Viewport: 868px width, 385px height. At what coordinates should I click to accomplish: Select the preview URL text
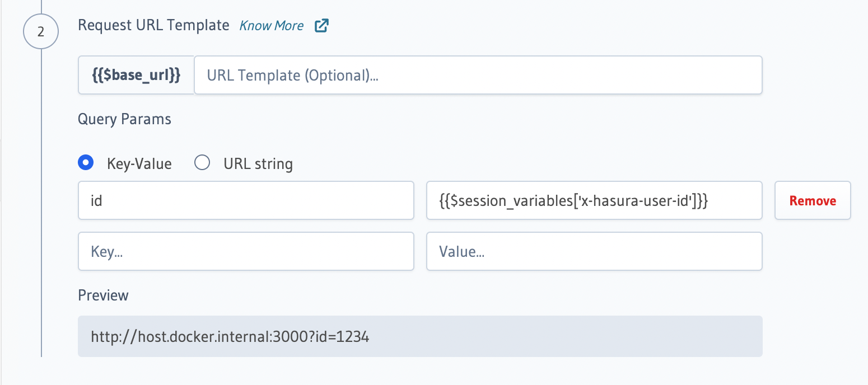tap(230, 336)
